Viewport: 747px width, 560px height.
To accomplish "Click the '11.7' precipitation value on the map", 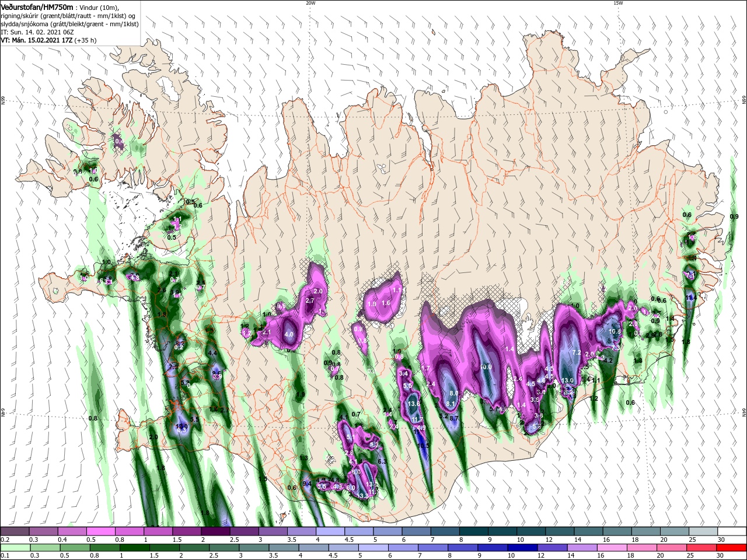I will click(417, 419).
